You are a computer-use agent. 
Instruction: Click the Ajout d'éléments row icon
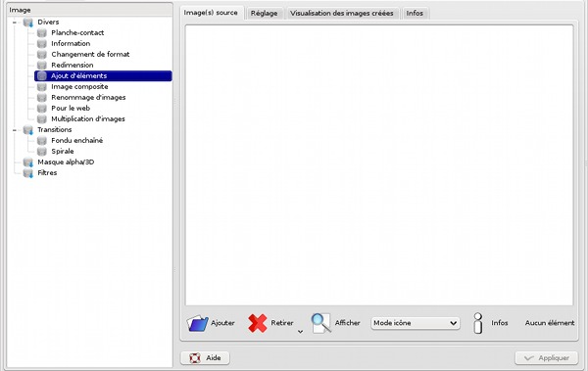(42, 76)
